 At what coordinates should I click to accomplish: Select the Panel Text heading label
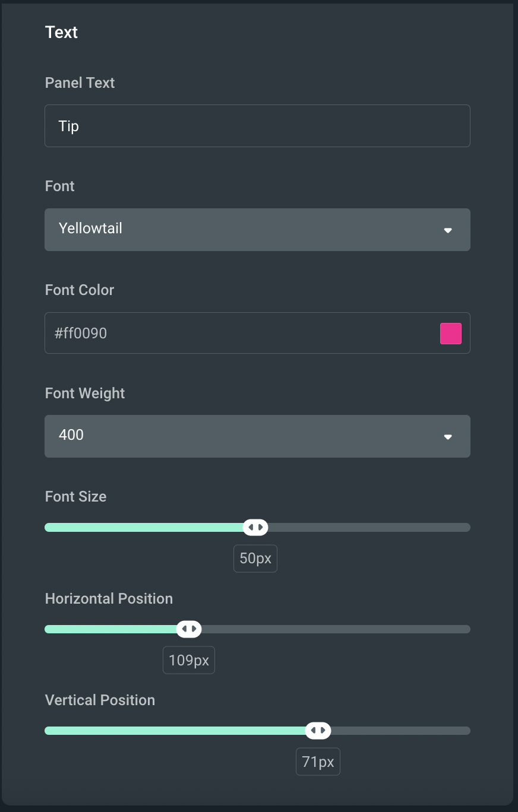[x=80, y=83]
